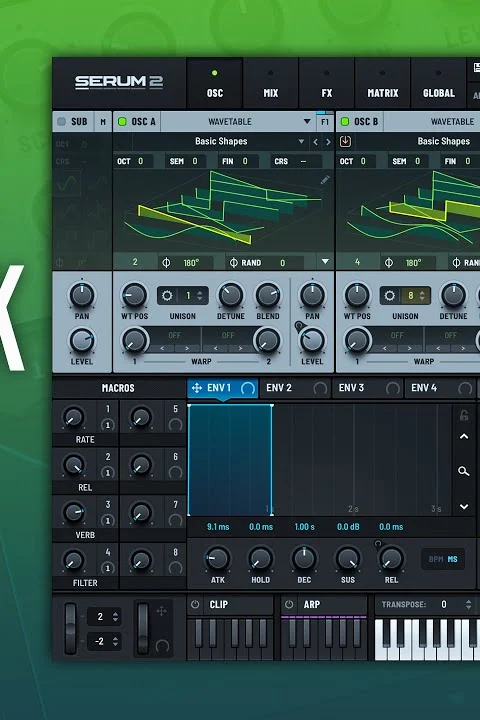Toggle OSC A power button

point(122,122)
